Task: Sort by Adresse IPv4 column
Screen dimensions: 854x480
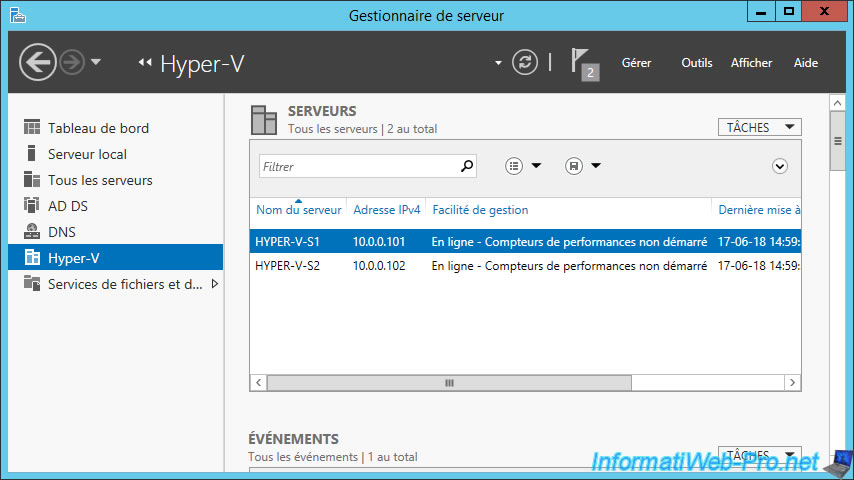Action: pyautogui.click(x=387, y=210)
